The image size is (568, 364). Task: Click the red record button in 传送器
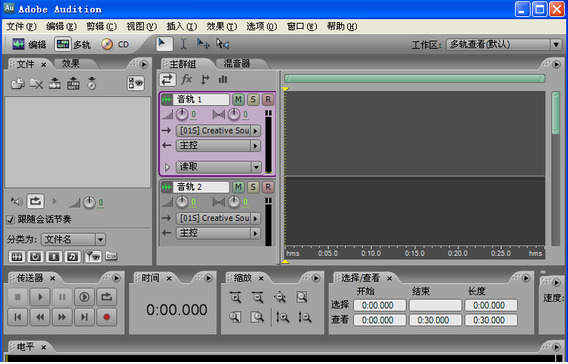point(106,317)
